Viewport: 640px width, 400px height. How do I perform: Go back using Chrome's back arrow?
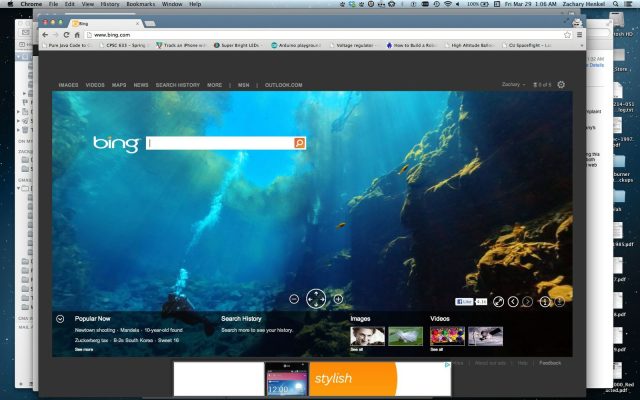(45, 35)
